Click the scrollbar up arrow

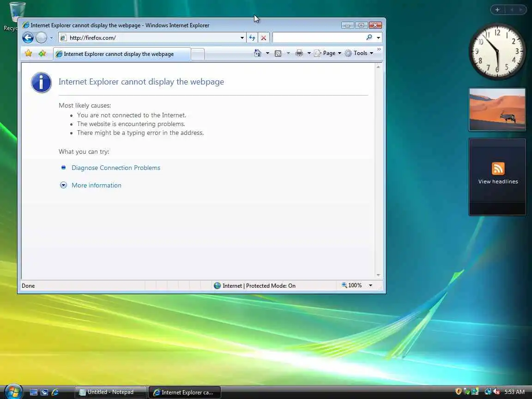(378, 67)
